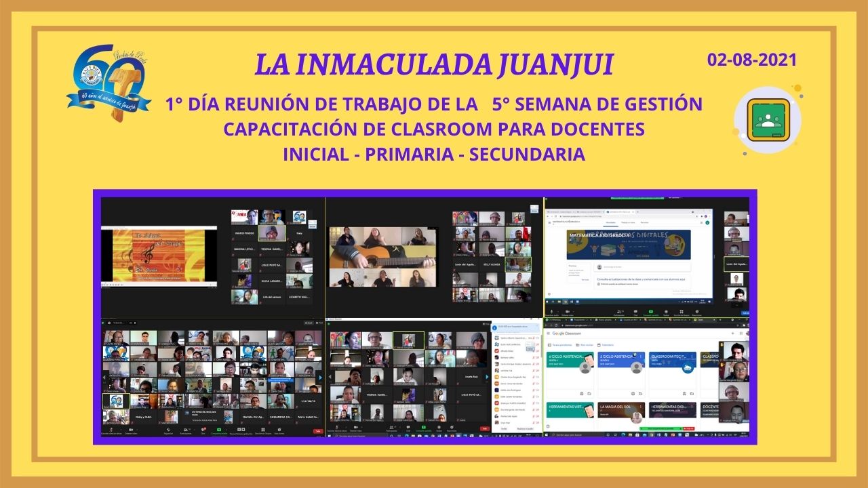Click red end-meeting button in participants-panel Zoom

[484, 428]
